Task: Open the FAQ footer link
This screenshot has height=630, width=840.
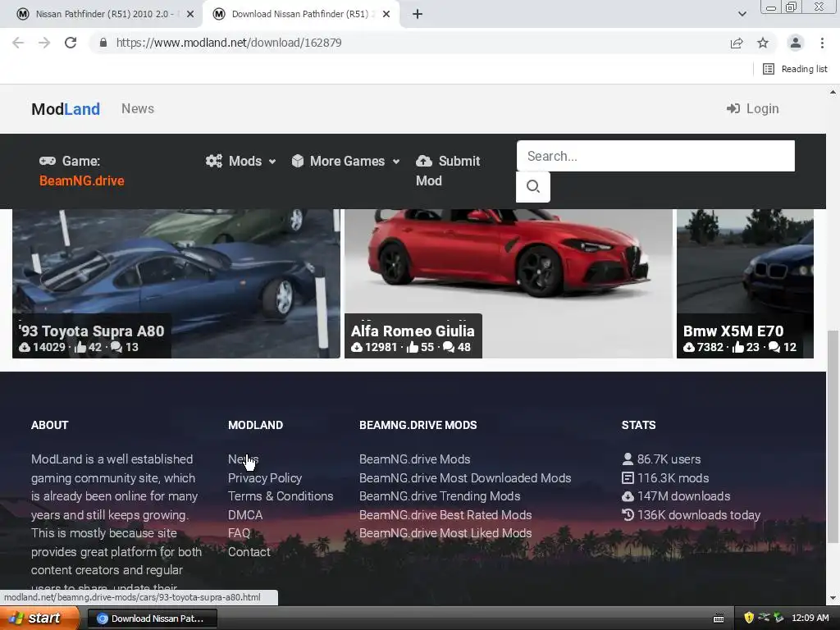Action: (x=239, y=533)
